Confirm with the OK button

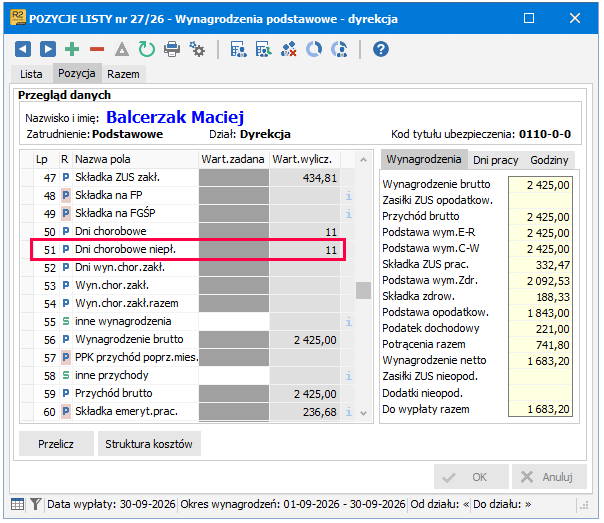click(471, 477)
